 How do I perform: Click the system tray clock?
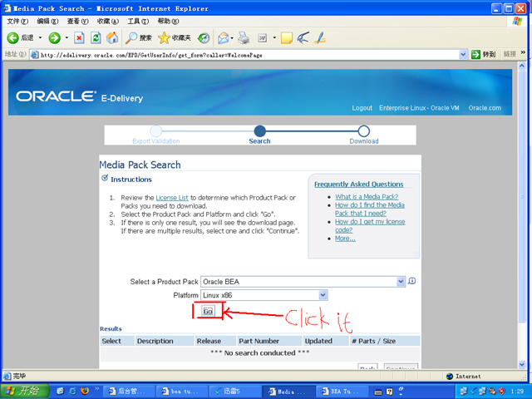(517, 392)
